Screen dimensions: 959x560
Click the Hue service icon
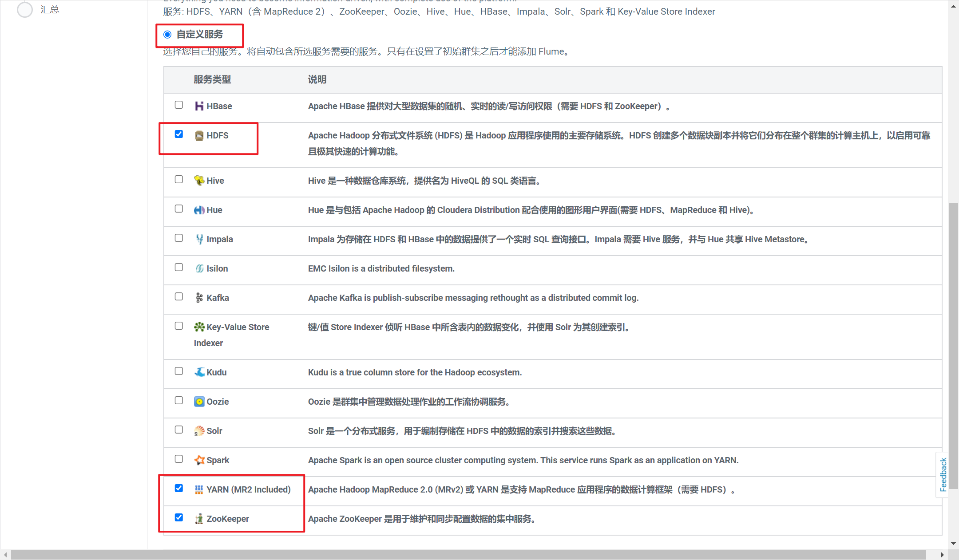tap(199, 210)
